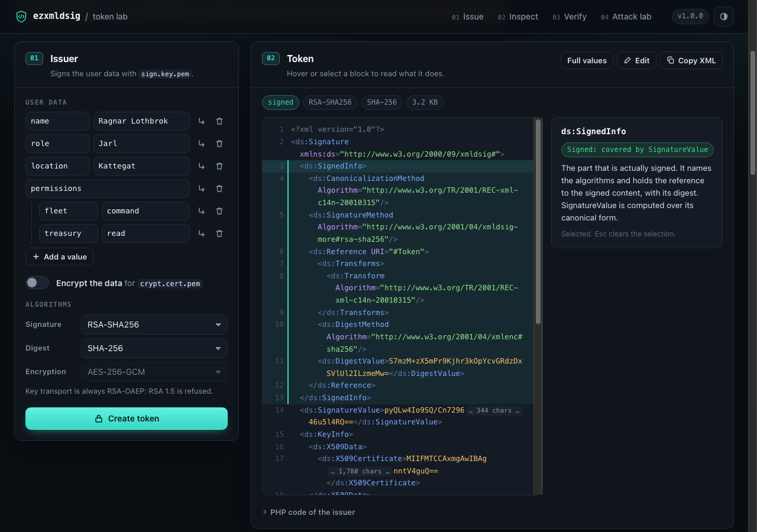Viewport: 757px width, 532px height.
Task: Select the ds:KeyInfo line
Action: [x=397, y=434]
